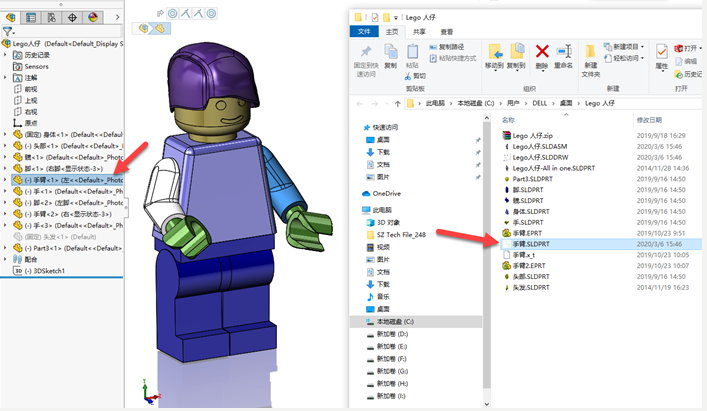The height and width of the screenshot is (411, 707).
Task: Click the 复制 copy icon in ribbon
Action: pos(390,51)
